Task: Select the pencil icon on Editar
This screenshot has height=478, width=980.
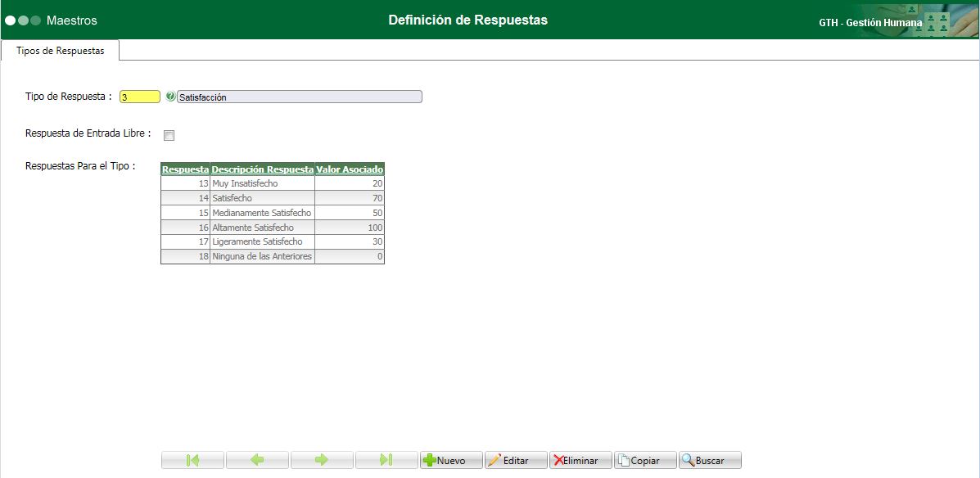Action: (x=495, y=459)
